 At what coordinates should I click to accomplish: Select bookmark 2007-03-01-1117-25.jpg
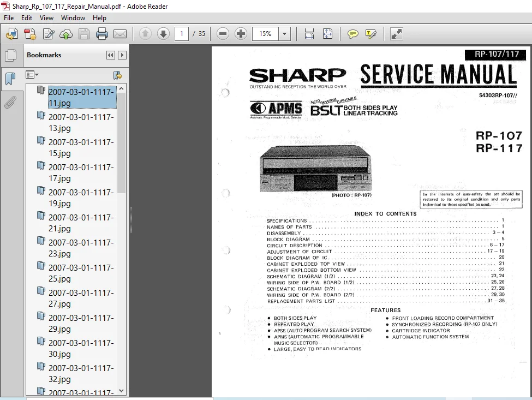click(81, 273)
